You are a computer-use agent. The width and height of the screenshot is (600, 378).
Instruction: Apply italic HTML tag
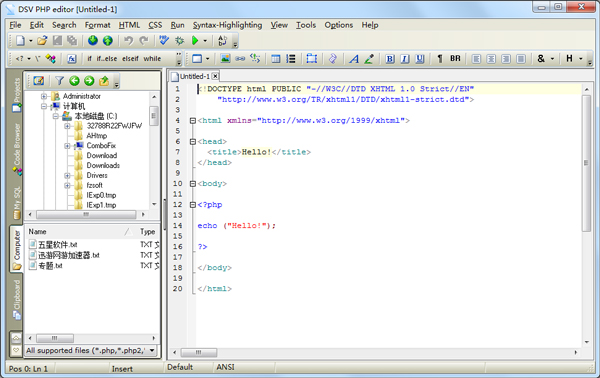(x=405, y=59)
